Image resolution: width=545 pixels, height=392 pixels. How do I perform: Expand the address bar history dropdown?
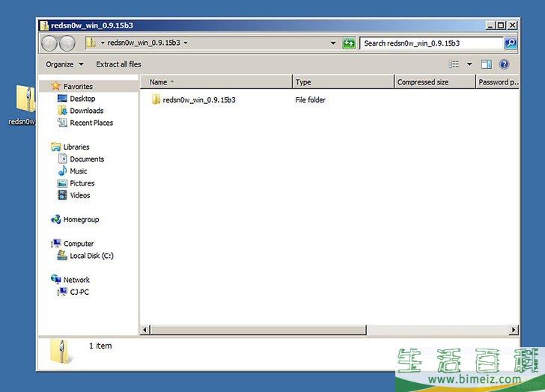point(333,43)
